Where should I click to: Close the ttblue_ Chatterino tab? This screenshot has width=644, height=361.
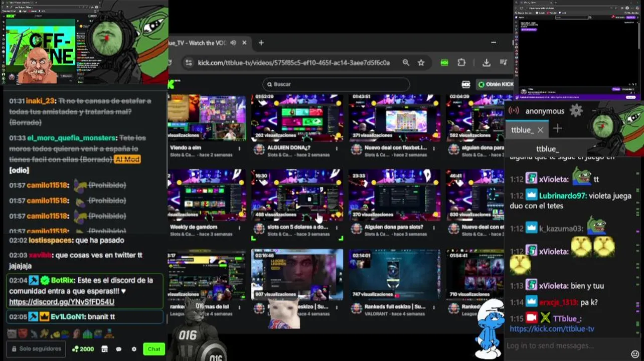[540, 130]
